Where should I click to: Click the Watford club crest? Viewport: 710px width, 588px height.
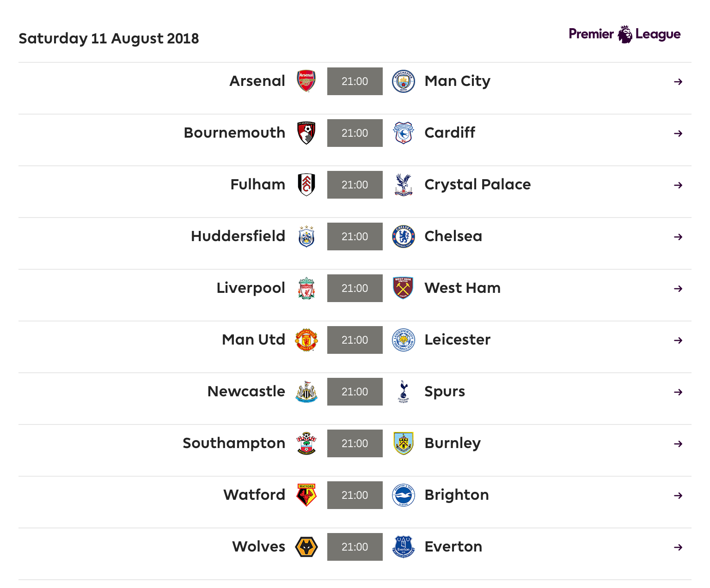[x=306, y=495]
